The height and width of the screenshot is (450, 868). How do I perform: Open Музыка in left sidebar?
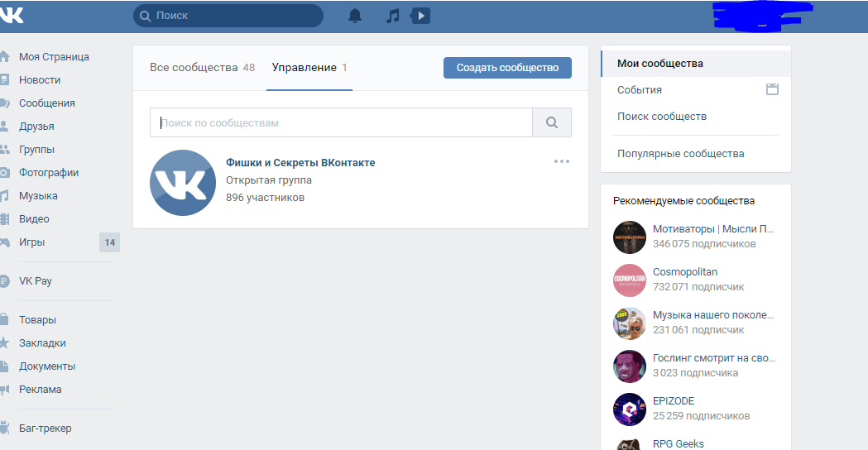(38, 196)
